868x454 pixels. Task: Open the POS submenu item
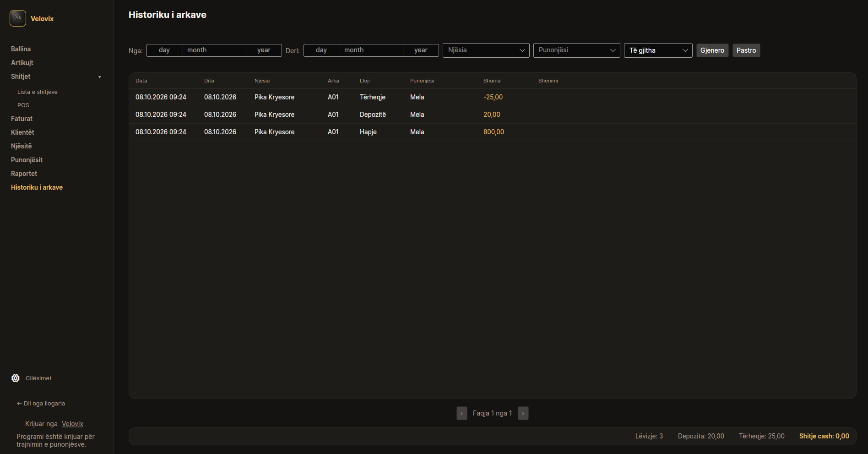[23, 105]
